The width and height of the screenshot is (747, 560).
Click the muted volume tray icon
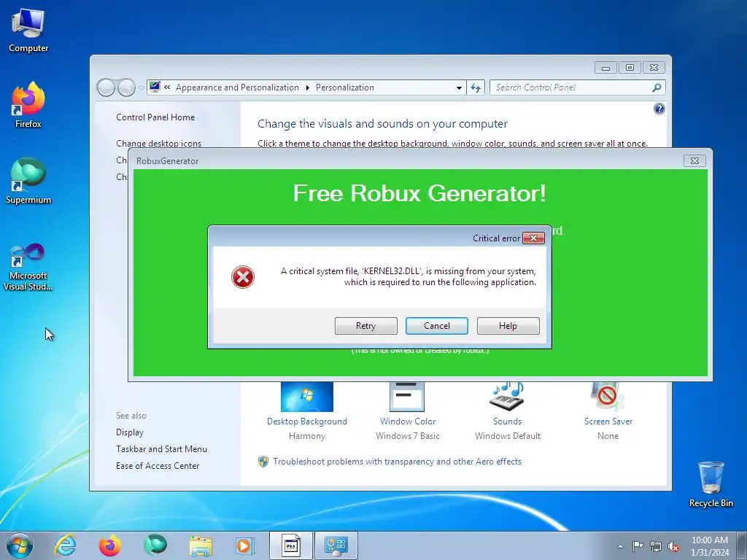pyautogui.click(x=673, y=547)
